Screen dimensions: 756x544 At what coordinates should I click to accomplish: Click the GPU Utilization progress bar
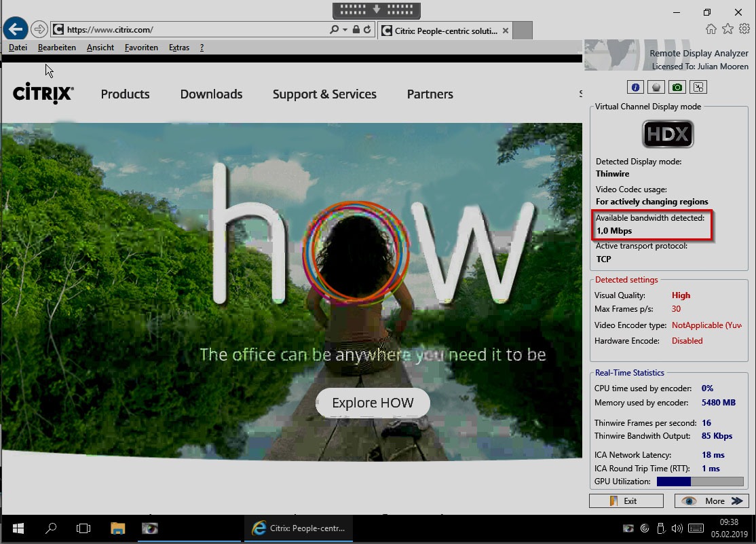coord(700,482)
